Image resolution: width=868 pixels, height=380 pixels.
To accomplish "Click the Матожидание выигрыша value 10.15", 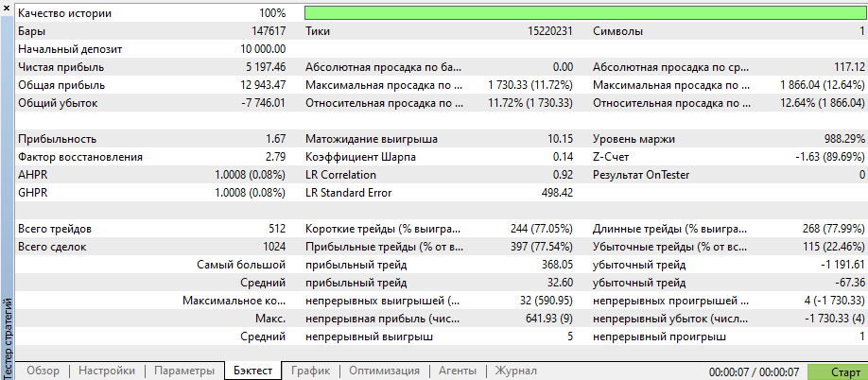I will 562,139.
